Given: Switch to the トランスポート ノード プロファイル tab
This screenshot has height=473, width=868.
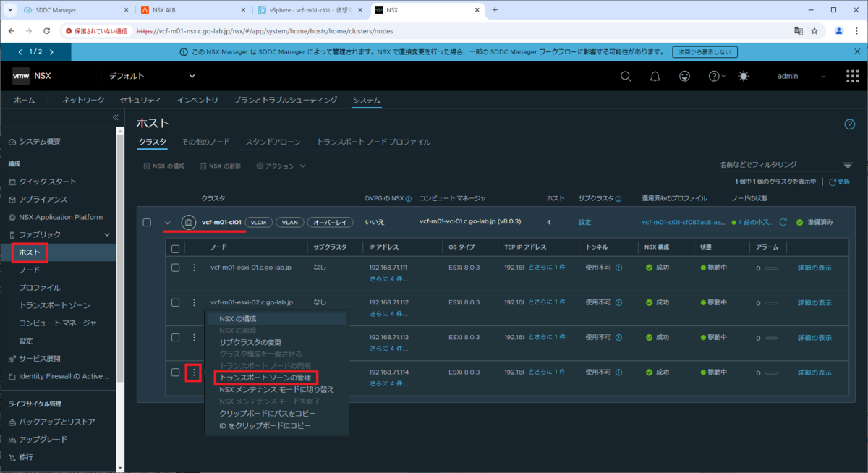Looking at the screenshot, I should pos(373,142).
